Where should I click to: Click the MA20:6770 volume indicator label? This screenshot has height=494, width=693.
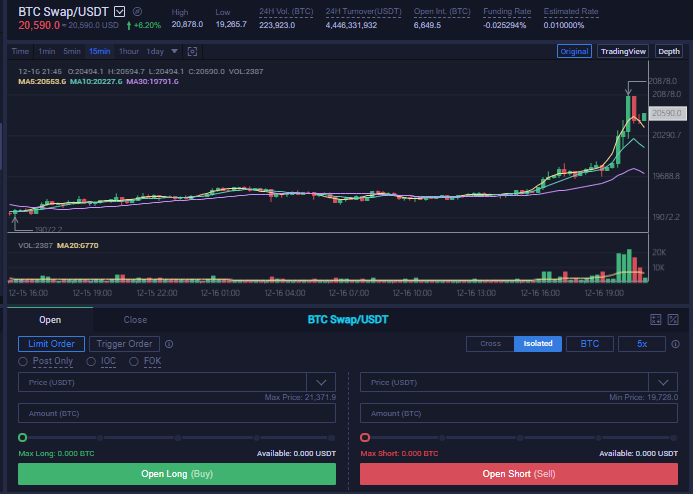point(78,245)
